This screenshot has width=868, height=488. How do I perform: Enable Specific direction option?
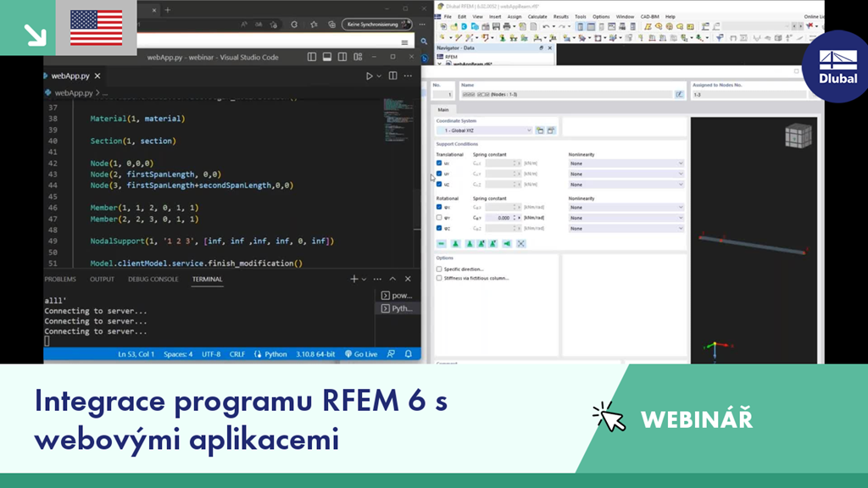pyautogui.click(x=439, y=269)
